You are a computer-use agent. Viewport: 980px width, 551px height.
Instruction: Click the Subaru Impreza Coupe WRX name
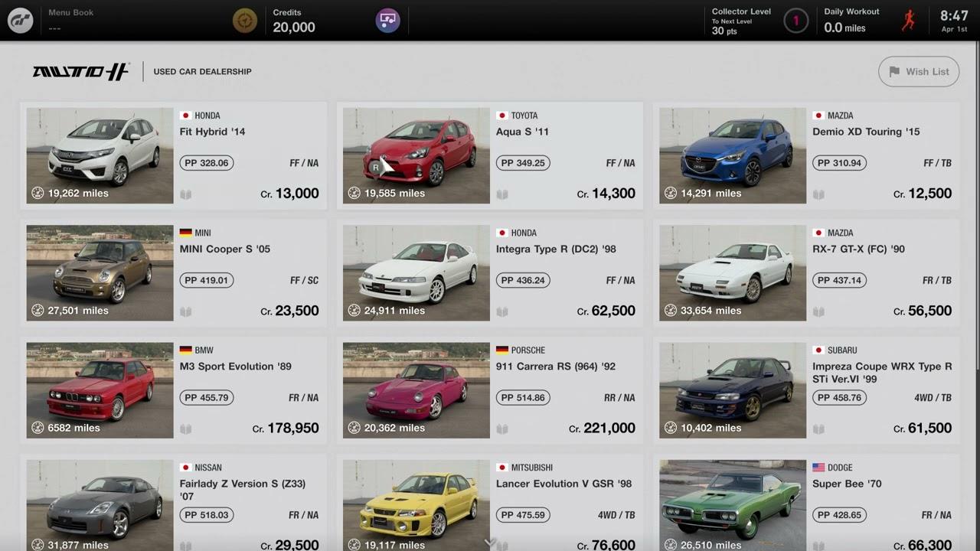tap(882, 373)
